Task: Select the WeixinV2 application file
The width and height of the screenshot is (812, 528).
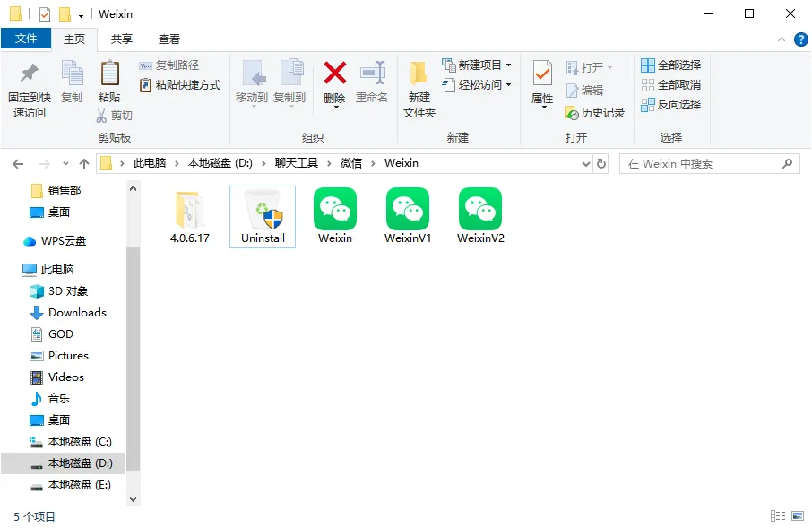Action: coord(480,216)
